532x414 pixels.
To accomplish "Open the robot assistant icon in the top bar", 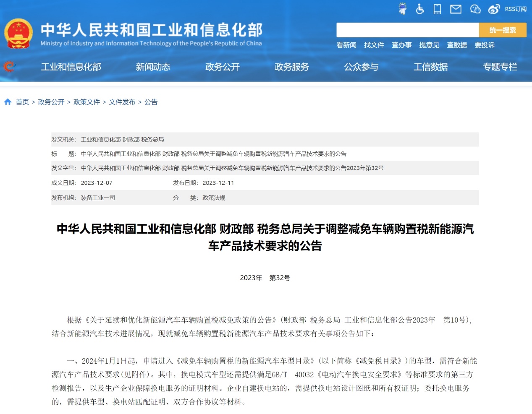I will pyautogui.click(x=403, y=9).
